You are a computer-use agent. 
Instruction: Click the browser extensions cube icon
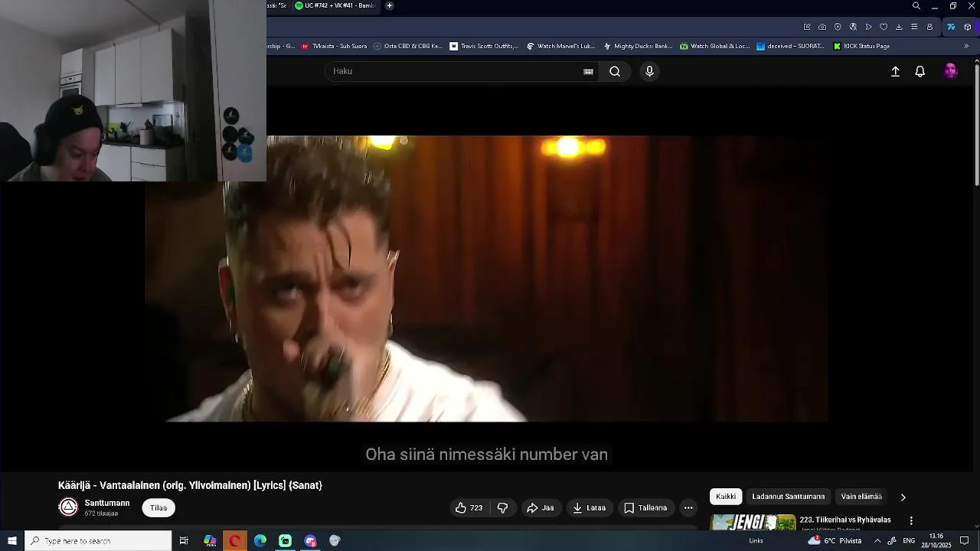coord(968,27)
